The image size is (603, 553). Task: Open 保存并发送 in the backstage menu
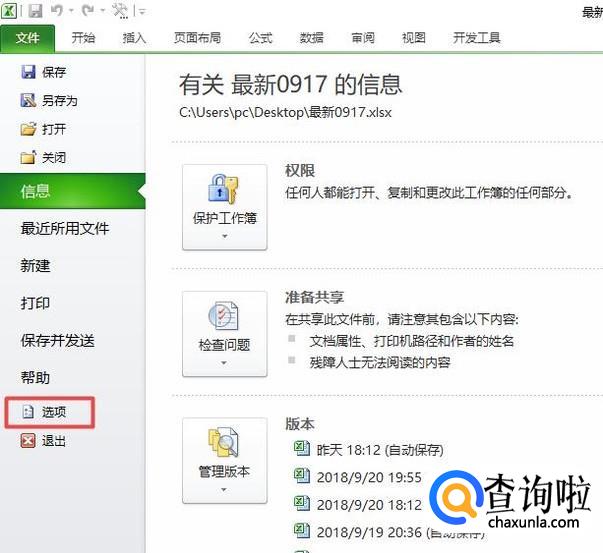click(58, 340)
